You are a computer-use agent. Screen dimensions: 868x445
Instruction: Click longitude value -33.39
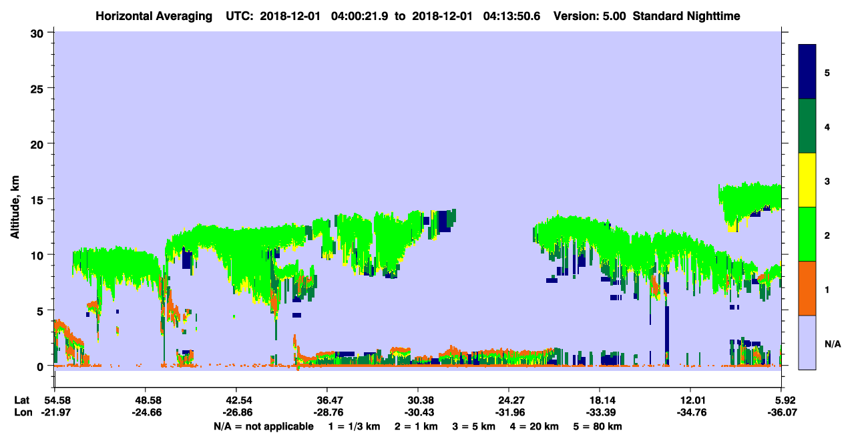(600, 412)
